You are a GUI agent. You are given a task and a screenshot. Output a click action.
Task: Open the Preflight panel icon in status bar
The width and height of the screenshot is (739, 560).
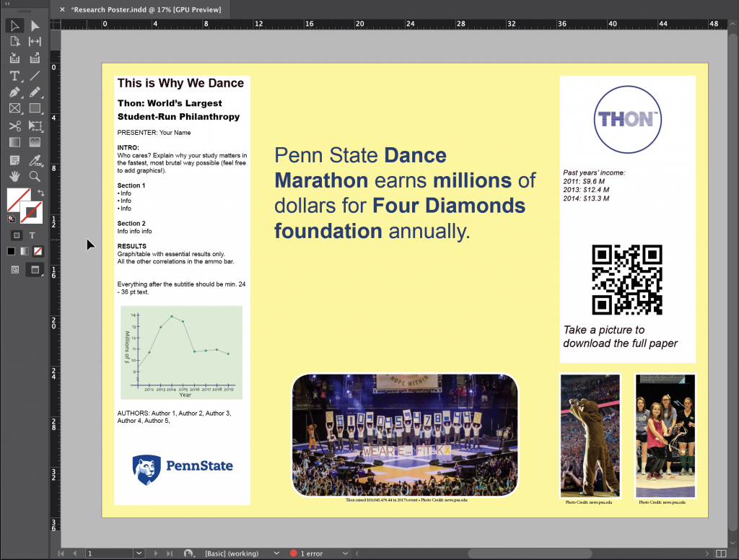(188, 554)
